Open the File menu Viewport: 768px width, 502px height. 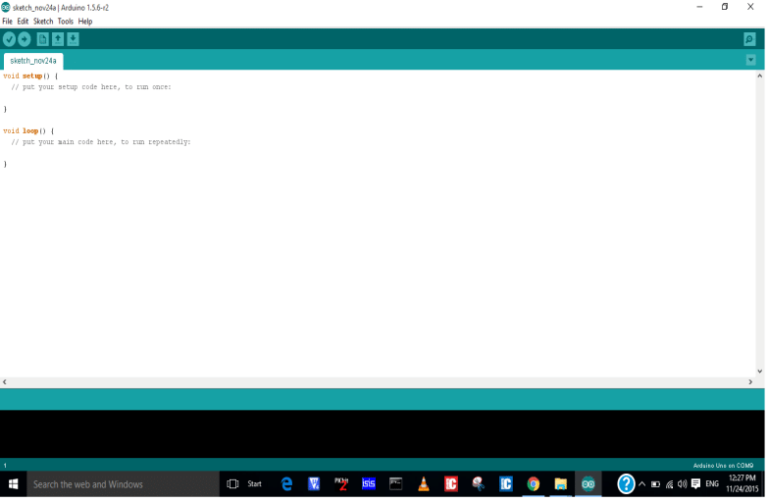(7, 21)
